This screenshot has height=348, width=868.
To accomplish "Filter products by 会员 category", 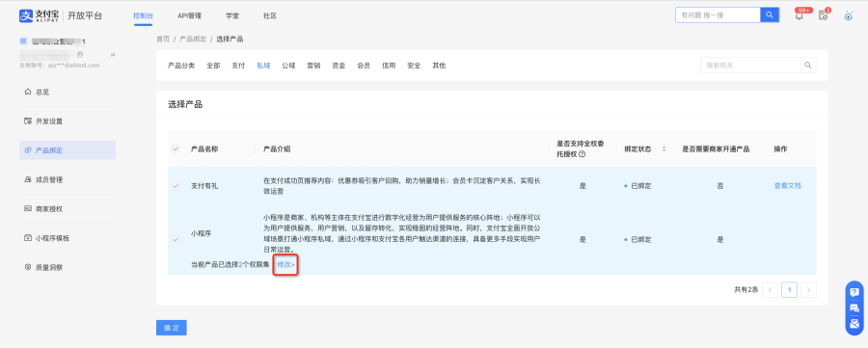I will [364, 66].
